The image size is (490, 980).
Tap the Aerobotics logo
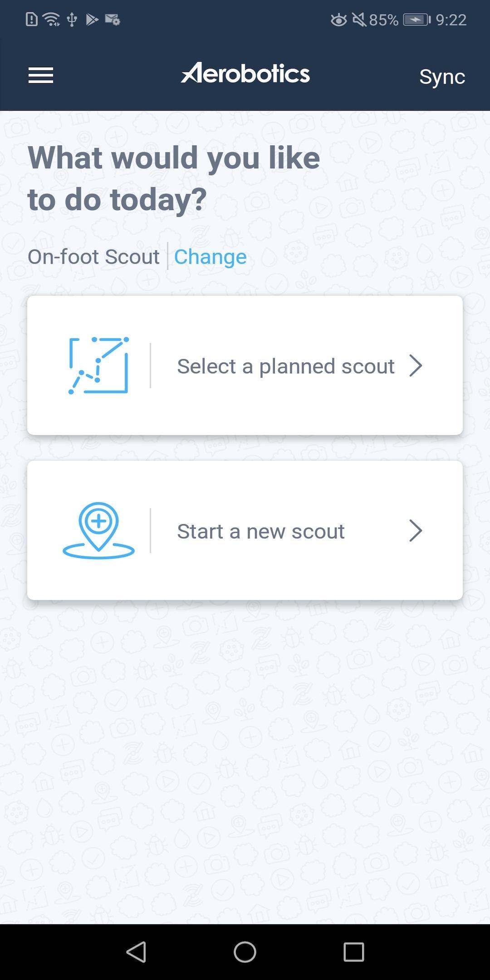click(x=245, y=73)
